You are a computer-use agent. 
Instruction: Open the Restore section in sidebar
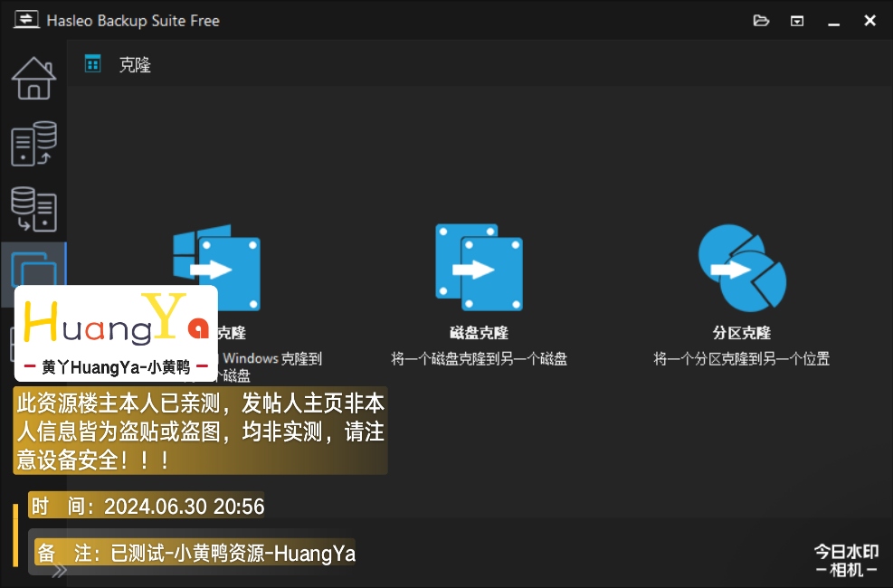coord(33,209)
